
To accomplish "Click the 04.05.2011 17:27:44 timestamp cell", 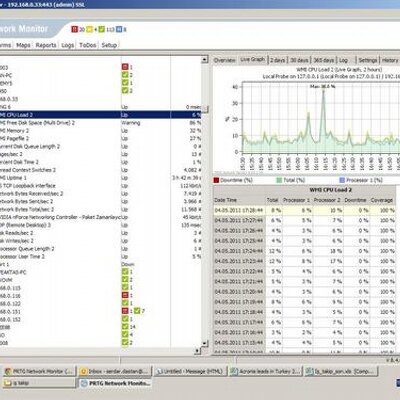I will 239,220.
